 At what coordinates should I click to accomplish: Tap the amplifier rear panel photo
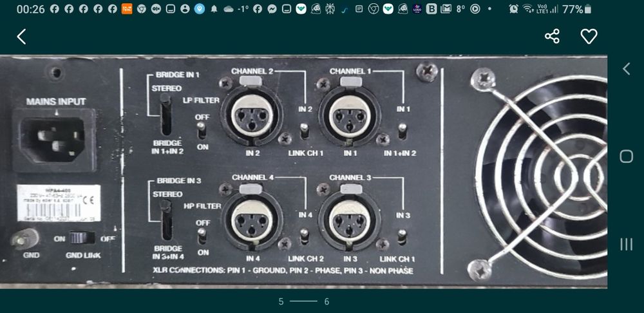(303, 171)
